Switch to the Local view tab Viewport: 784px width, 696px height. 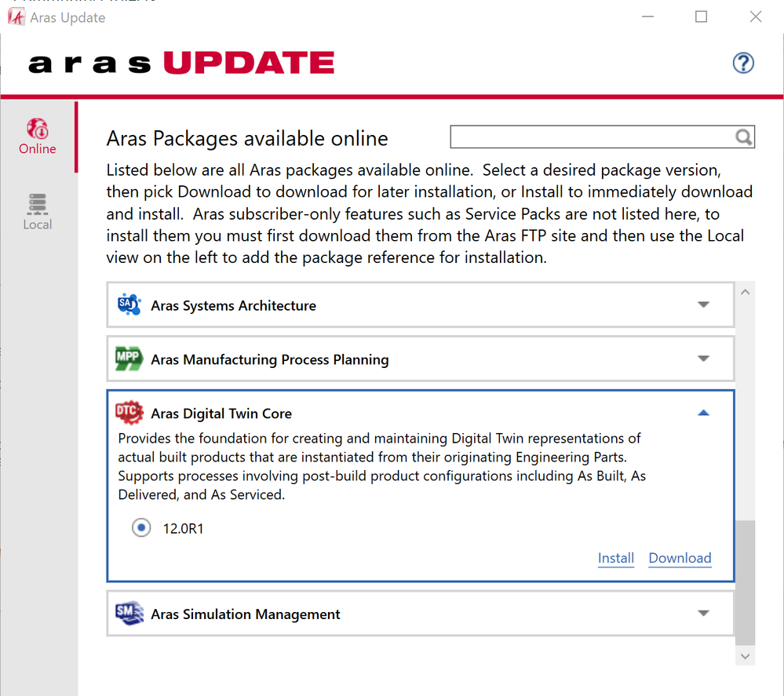[38, 212]
